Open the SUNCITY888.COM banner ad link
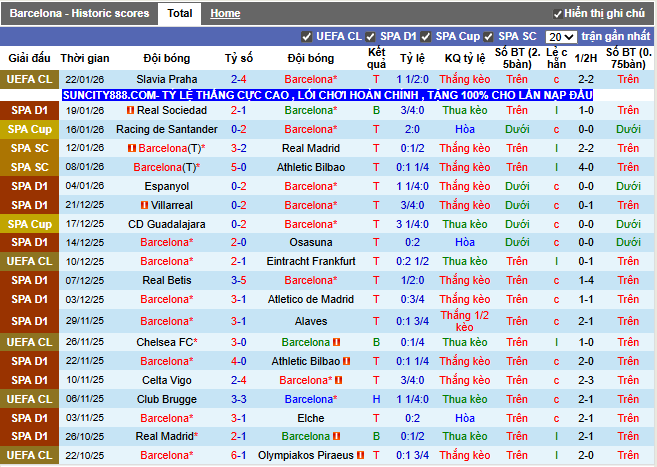 pyautogui.click(x=328, y=95)
